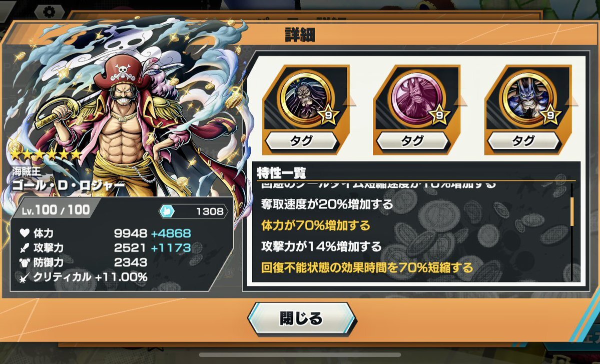Click the タグ button under the first medal
The width and height of the screenshot is (600, 364).
(302, 141)
